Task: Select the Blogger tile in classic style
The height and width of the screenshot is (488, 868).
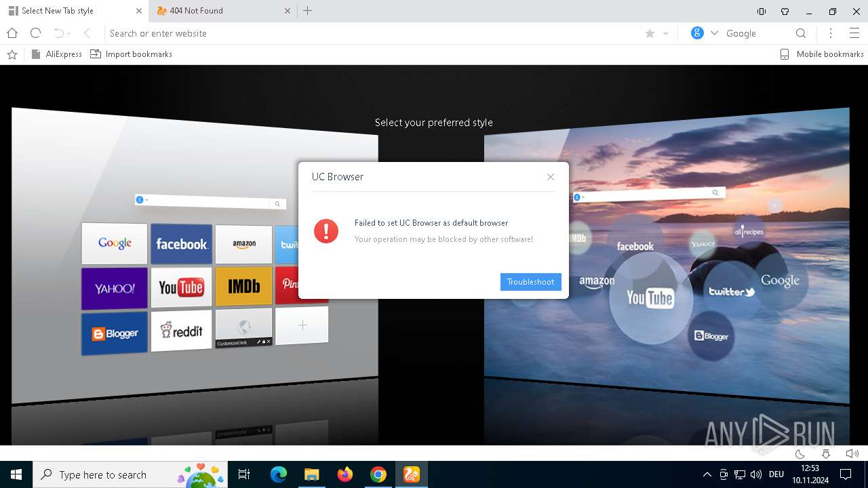Action: 115,333
